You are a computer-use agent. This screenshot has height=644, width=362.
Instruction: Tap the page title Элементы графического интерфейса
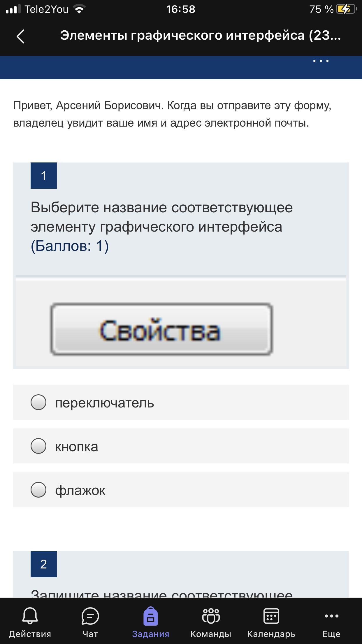[x=200, y=36]
